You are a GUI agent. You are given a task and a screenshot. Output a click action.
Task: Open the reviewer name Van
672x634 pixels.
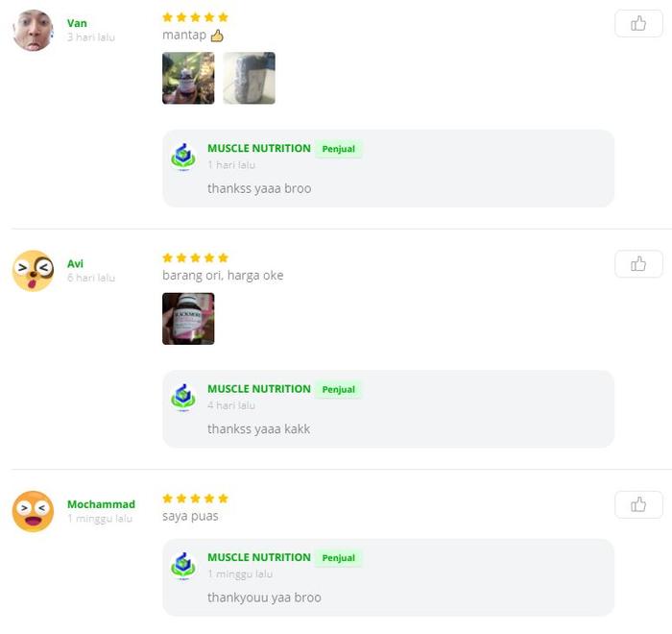coord(77,23)
